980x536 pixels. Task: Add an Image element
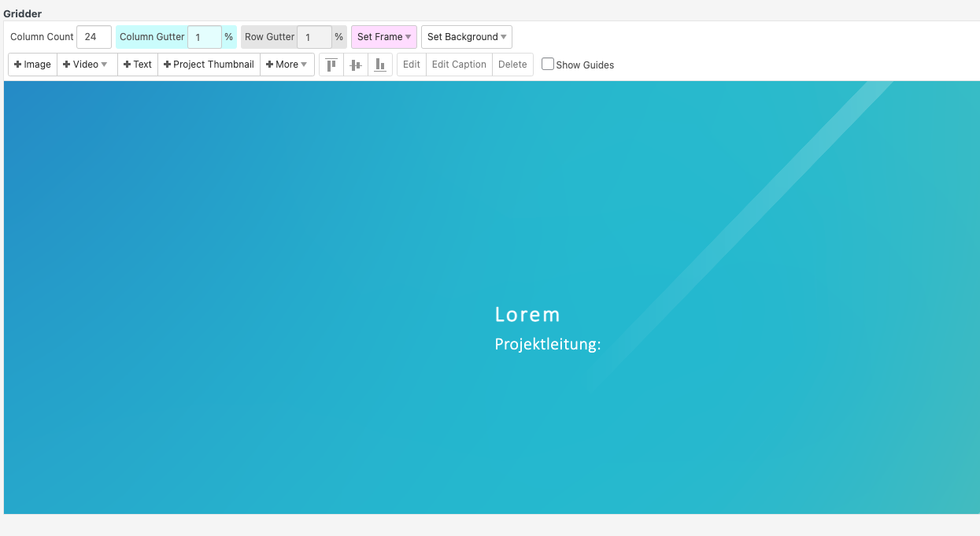pyautogui.click(x=32, y=65)
